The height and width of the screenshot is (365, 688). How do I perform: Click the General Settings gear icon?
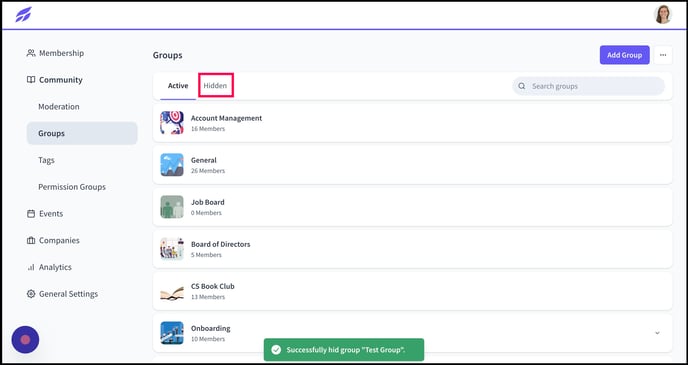pyautogui.click(x=31, y=294)
